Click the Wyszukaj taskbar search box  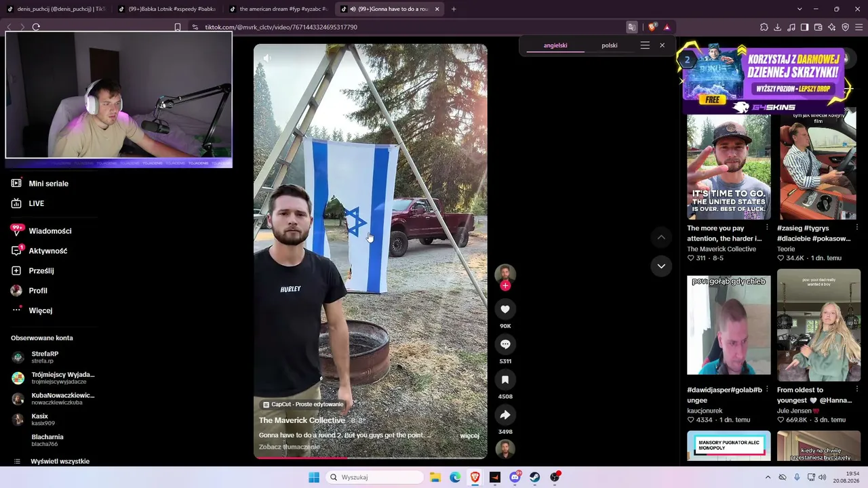(374, 477)
